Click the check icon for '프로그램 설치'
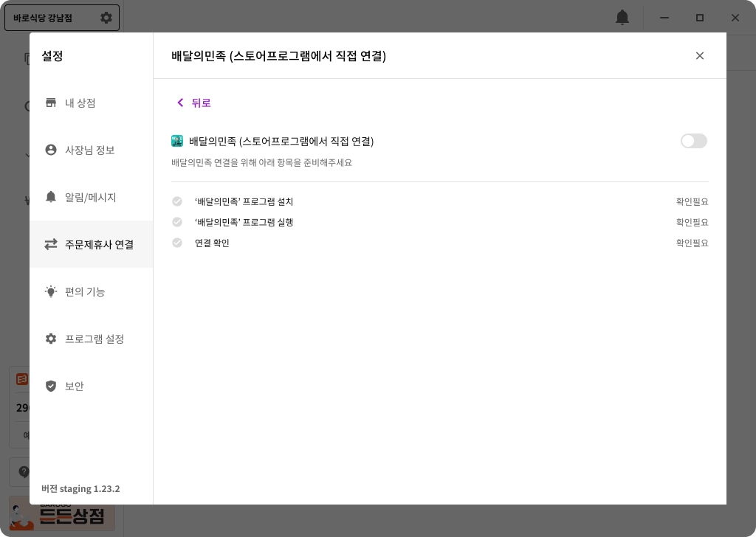 [177, 201]
